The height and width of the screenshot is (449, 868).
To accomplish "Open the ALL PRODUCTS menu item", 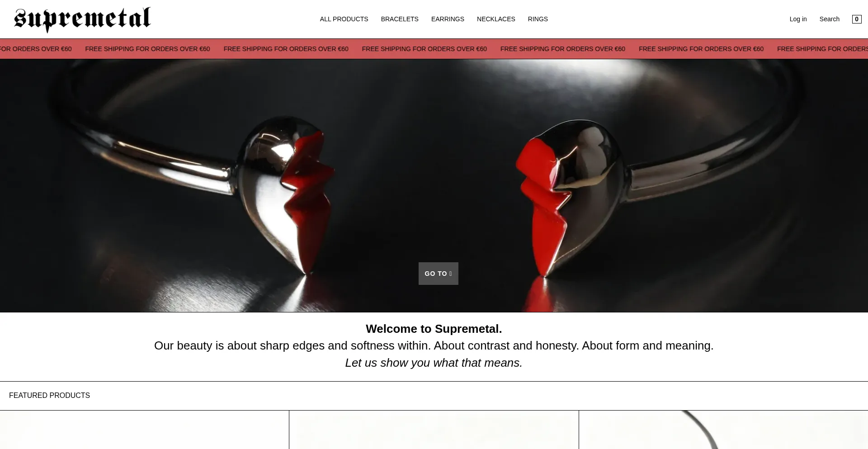I will [344, 19].
